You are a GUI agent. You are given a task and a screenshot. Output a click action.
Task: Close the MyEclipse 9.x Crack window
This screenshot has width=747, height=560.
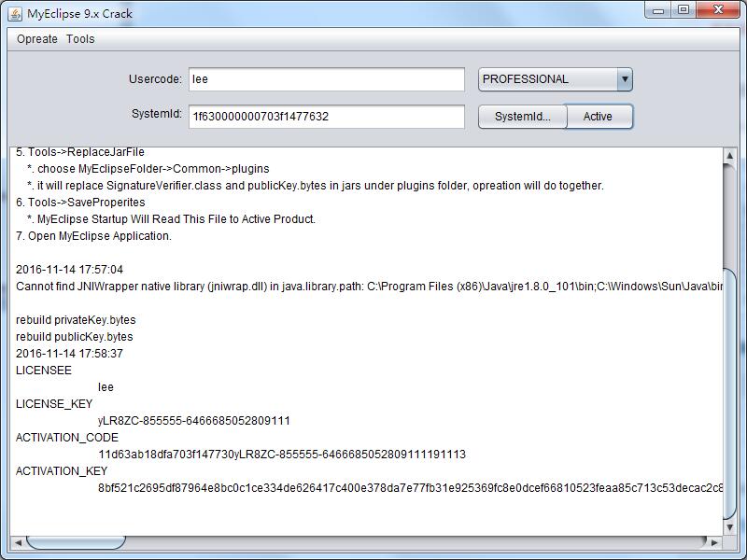718,10
